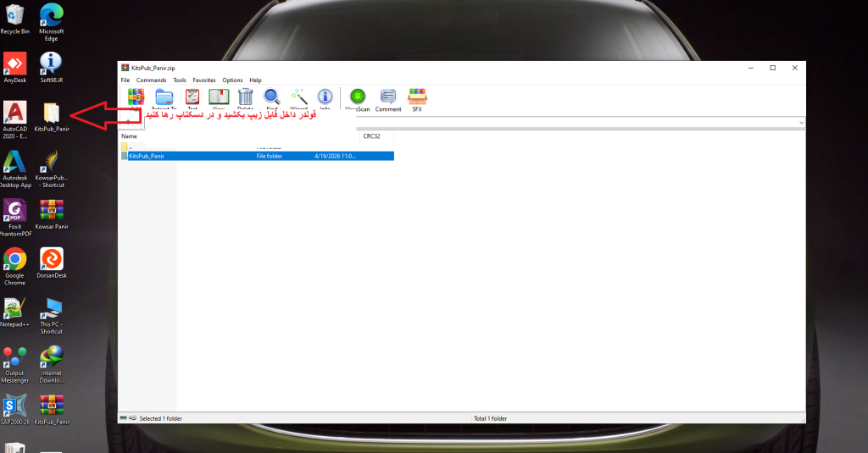Click the Comment toolbar icon
The height and width of the screenshot is (453, 868).
click(x=388, y=97)
